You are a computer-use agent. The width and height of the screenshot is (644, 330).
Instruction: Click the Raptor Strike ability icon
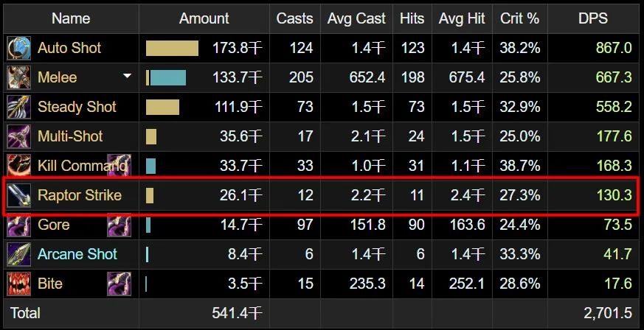19,195
